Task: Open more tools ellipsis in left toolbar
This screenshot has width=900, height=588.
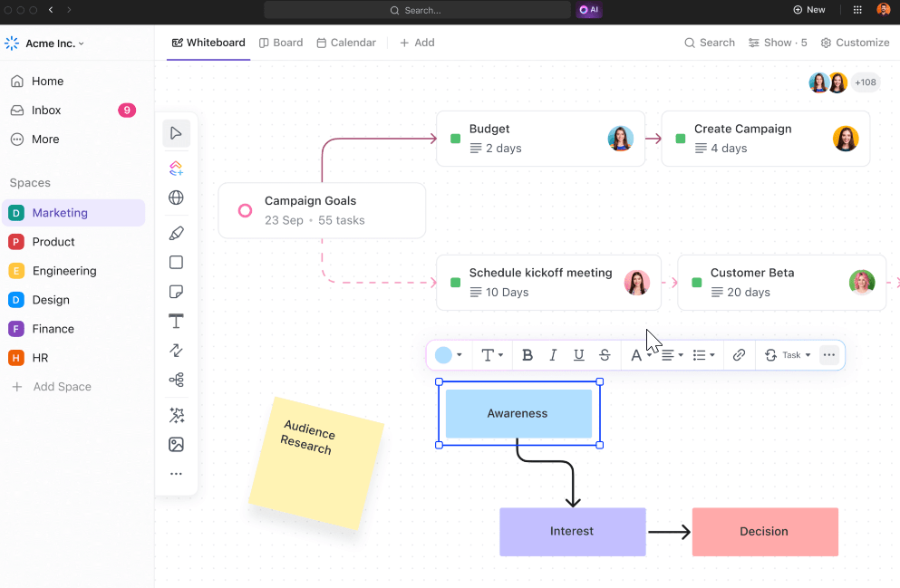Action: point(176,474)
